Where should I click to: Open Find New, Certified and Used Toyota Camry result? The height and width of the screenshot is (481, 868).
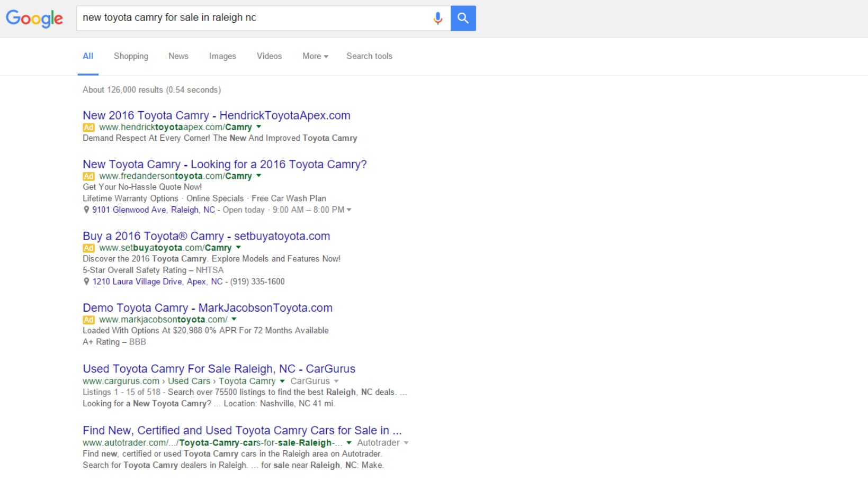pyautogui.click(x=242, y=431)
